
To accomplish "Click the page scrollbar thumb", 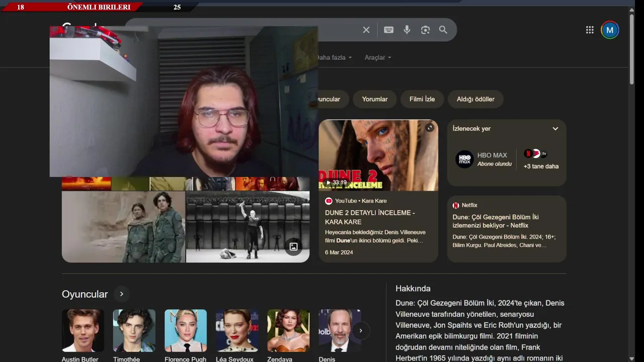I will 632,50.
